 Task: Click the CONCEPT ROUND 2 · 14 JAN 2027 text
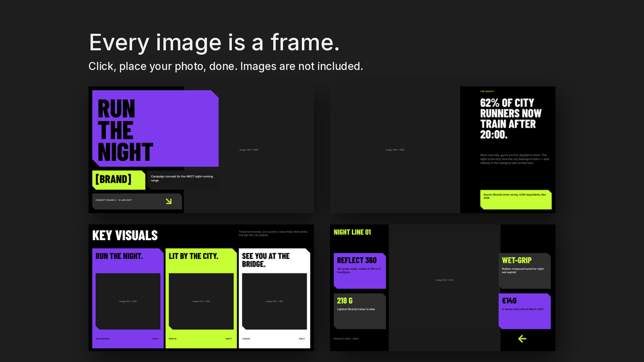113,200
